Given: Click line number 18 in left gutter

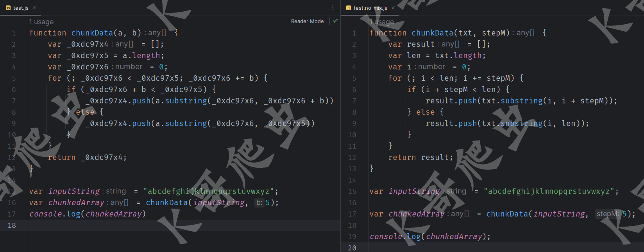Looking at the screenshot, I should tap(12, 225).
